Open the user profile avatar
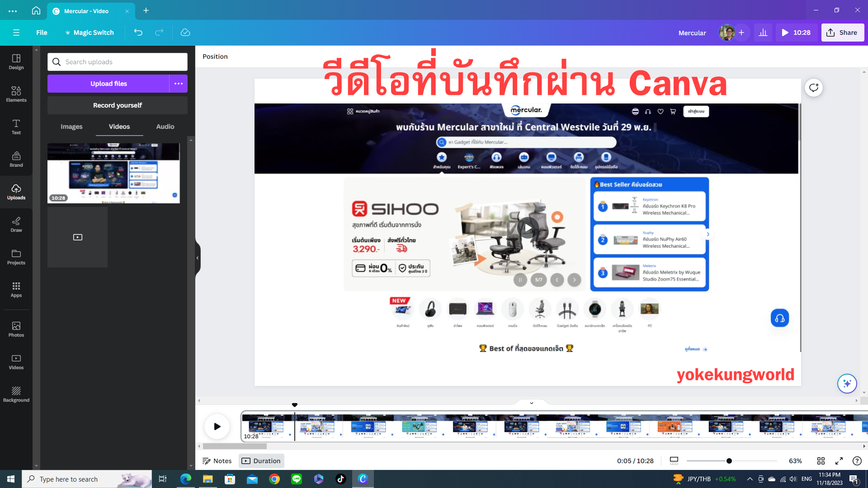 point(727,33)
